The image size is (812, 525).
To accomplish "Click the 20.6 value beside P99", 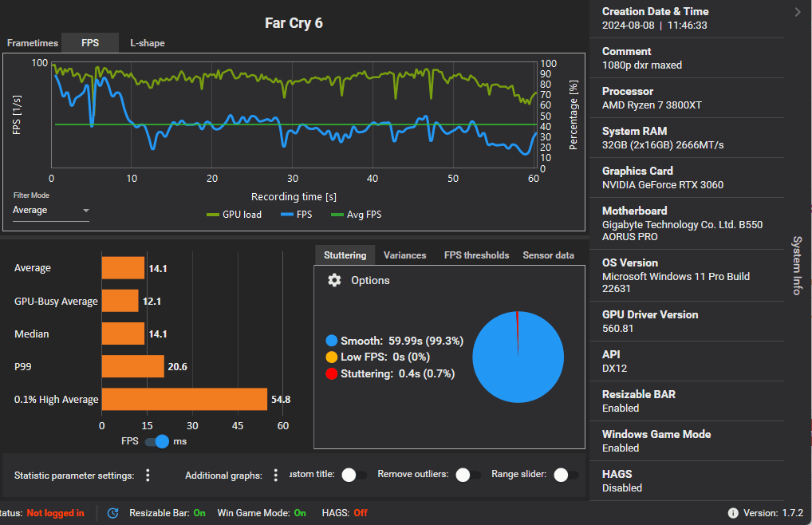I will [x=178, y=366].
